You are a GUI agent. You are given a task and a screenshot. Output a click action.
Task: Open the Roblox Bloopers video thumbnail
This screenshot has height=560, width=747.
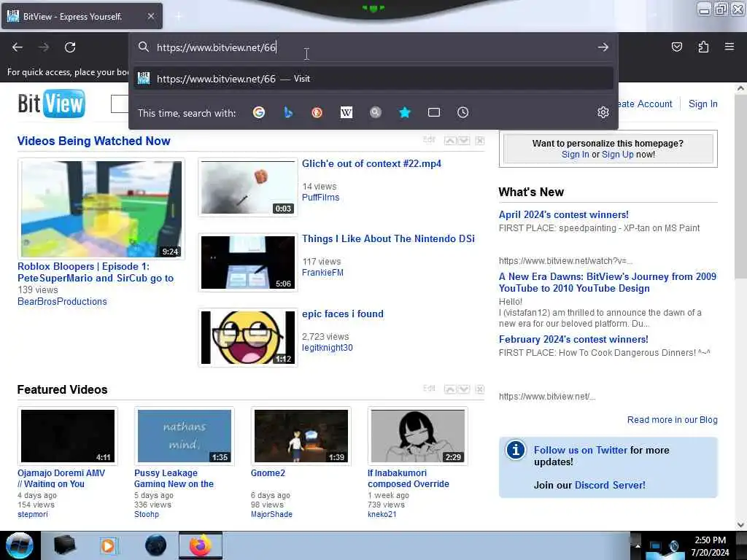pyautogui.click(x=101, y=209)
